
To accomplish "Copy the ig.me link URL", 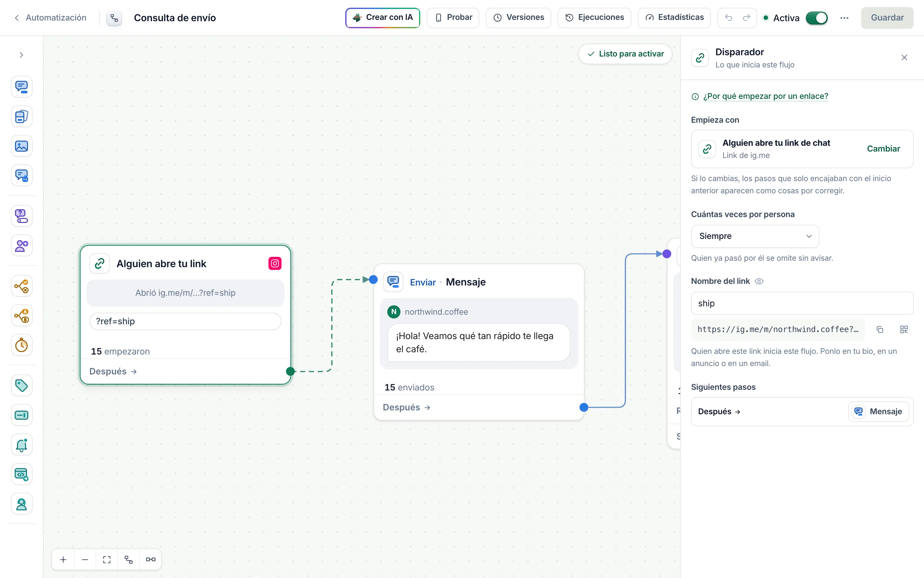I will point(880,329).
